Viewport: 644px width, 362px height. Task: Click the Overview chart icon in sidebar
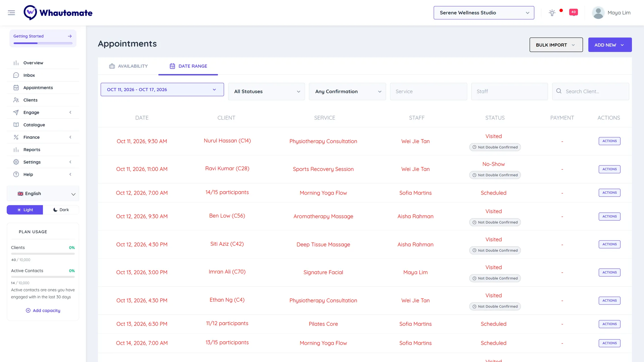point(16,63)
